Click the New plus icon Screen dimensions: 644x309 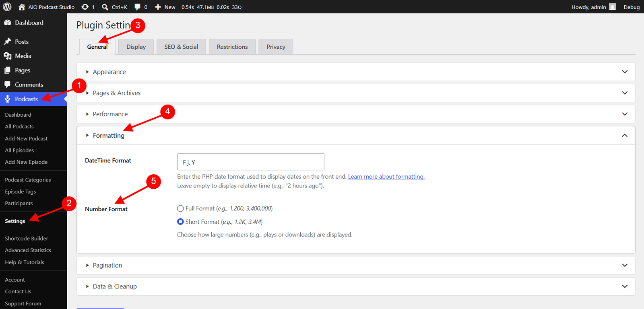pyautogui.click(x=158, y=7)
